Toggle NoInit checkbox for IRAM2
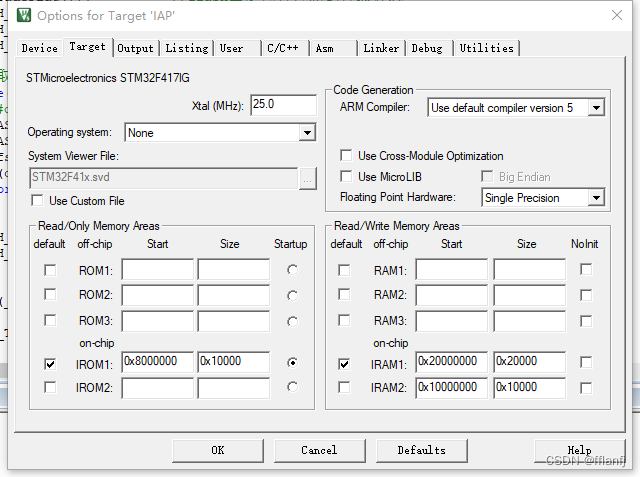640x477 pixels. [x=586, y=388]
